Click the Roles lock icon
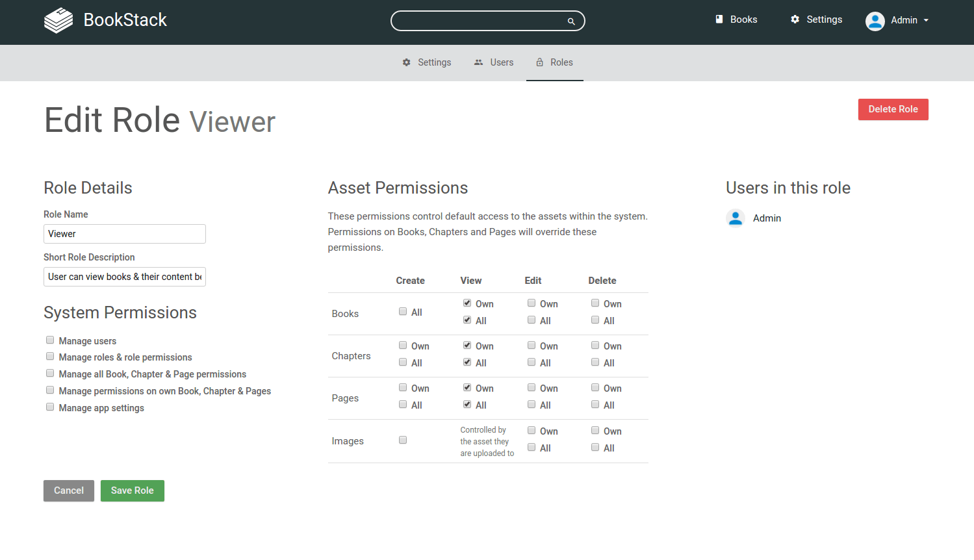Image resolution: width=974 pixels, height=560 pixels. tap(540, 62)
